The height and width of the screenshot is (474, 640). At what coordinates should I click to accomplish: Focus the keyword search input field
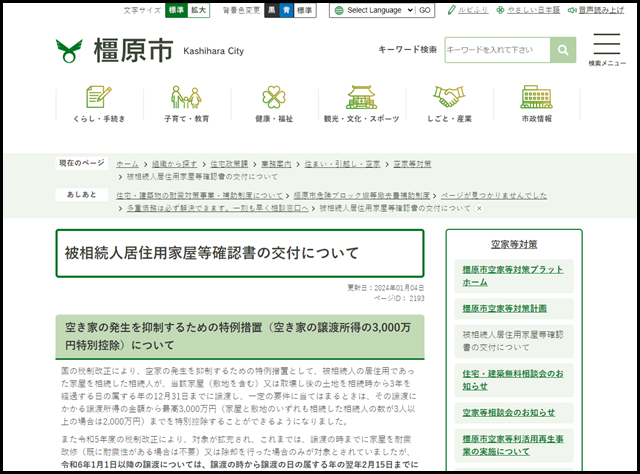(x=498, y=50)
